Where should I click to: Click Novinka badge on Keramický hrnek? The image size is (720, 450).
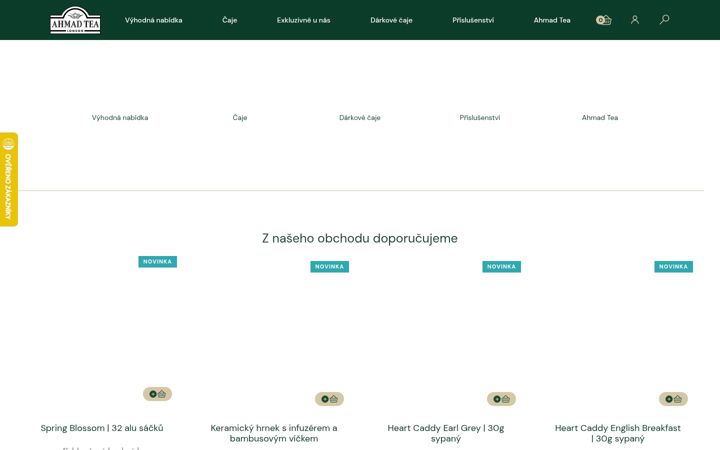[x=329, y=267]
